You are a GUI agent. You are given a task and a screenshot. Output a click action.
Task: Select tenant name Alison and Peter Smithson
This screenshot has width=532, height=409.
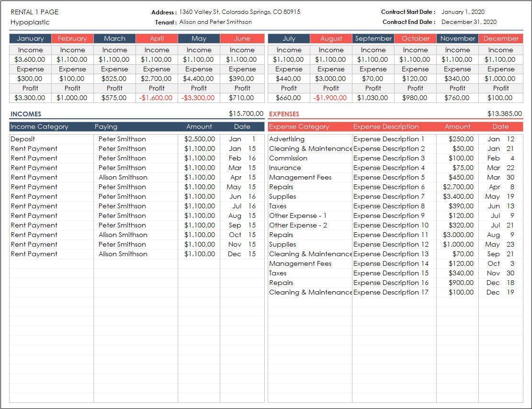click(x=215, y=22)
